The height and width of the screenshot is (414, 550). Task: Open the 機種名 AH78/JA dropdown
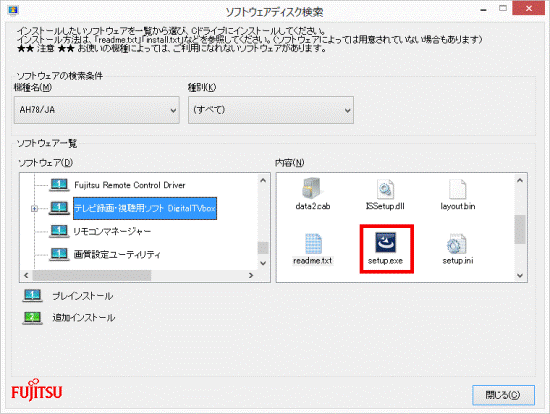pyautogui.click(x=97, y=110)
